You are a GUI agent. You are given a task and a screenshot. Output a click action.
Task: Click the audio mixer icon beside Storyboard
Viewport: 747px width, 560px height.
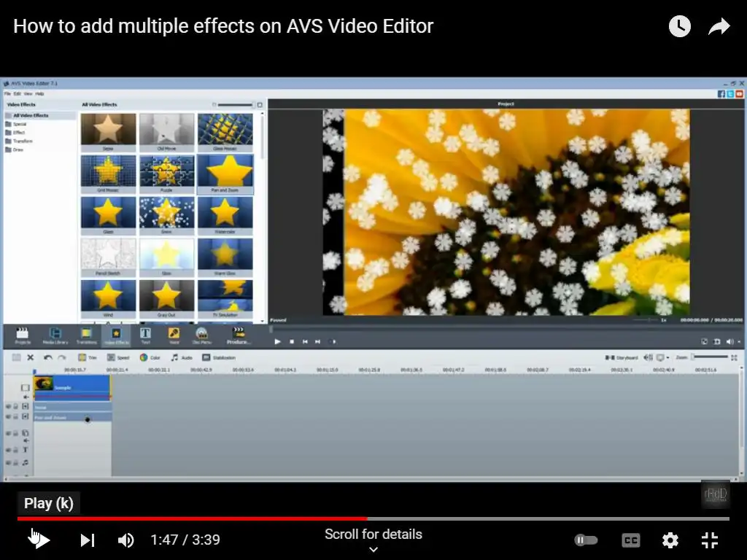point(648,357)
